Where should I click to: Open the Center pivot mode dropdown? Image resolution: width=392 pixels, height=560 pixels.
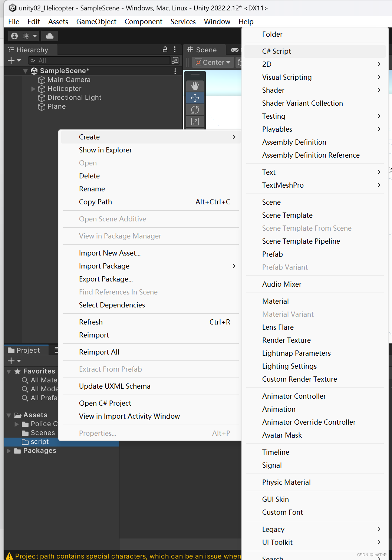point(213,62)
